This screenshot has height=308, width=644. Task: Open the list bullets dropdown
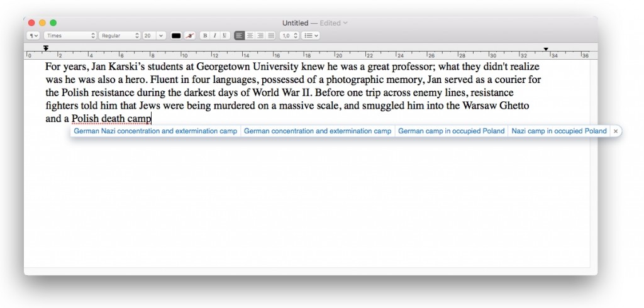click(311, 36)
